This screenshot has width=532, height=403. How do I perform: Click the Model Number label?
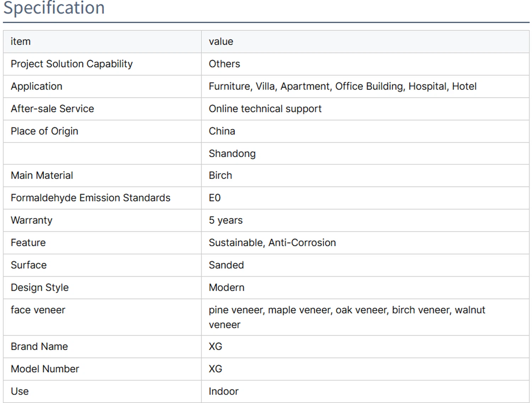(45, 369)
